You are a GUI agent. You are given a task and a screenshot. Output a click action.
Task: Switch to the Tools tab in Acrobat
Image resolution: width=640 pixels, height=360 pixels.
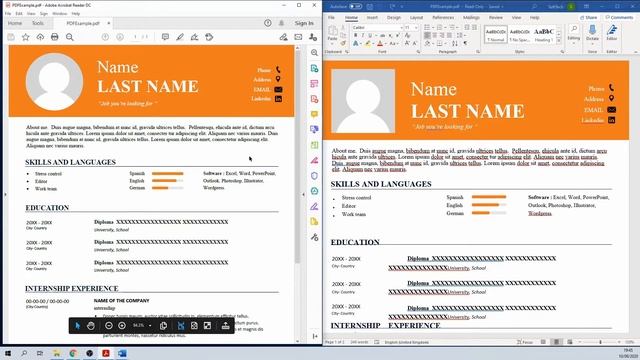[38, 23]
